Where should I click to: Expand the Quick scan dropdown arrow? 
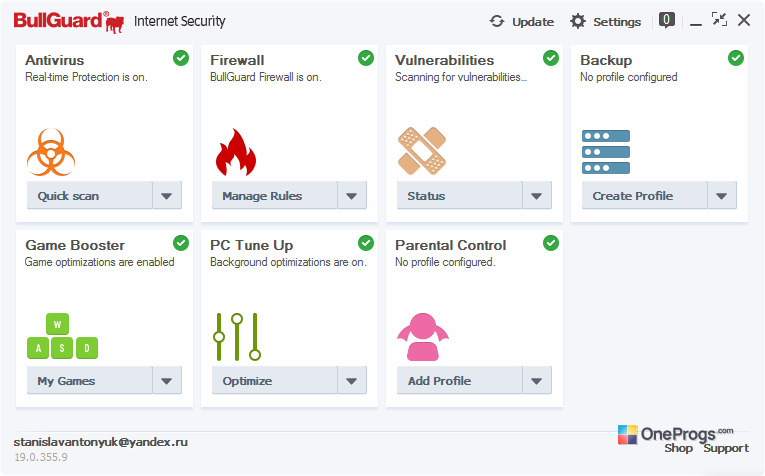click(x=167, y=196)
